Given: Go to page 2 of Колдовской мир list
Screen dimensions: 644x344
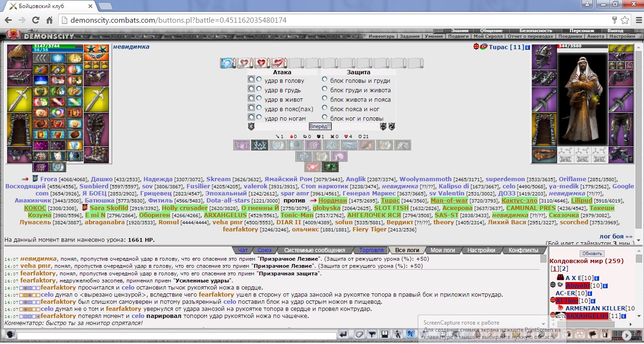Looking at the screenshot, I should (564, 269).
